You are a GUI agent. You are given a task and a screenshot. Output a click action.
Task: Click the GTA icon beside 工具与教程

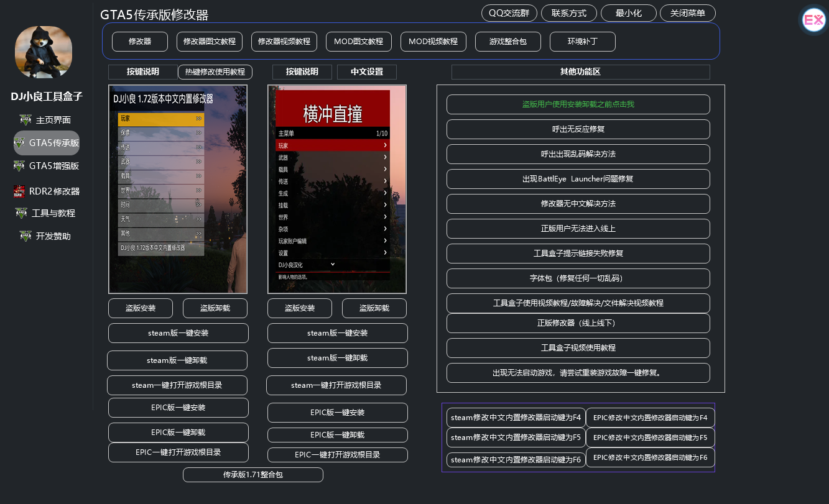click(x=22, y=213)
